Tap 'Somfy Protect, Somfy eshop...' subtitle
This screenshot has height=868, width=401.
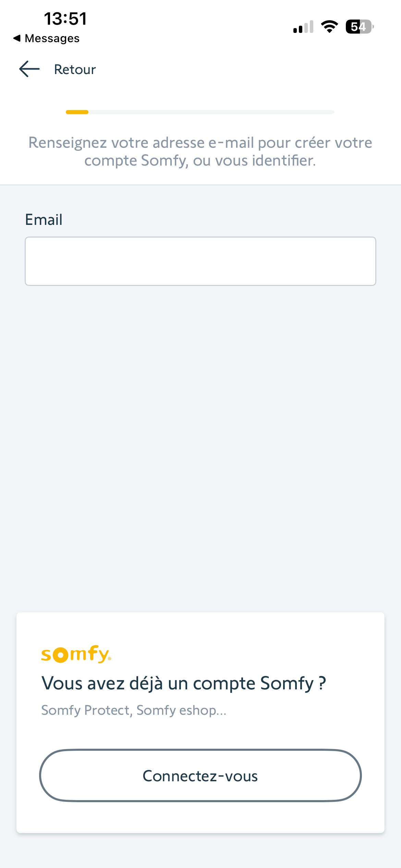[x=134, y=710]
